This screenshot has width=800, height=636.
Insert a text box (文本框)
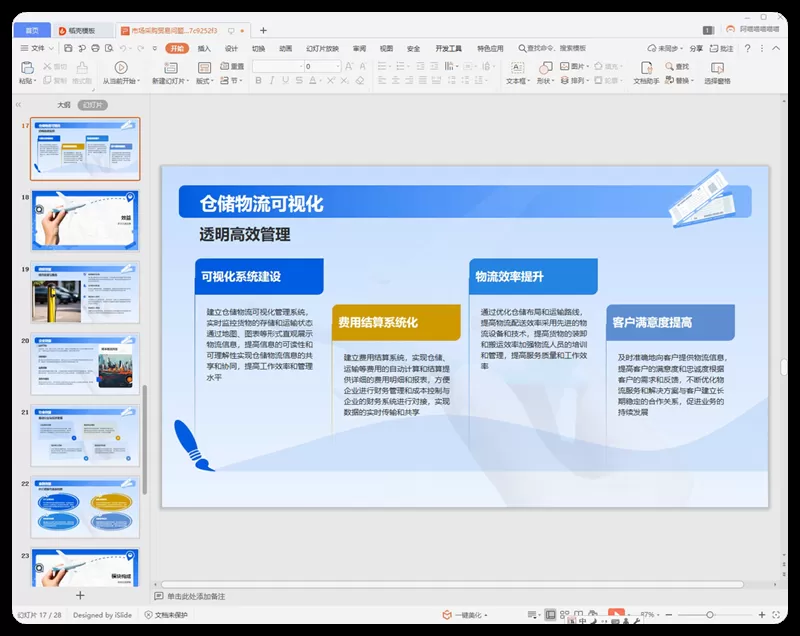(517, 72)
